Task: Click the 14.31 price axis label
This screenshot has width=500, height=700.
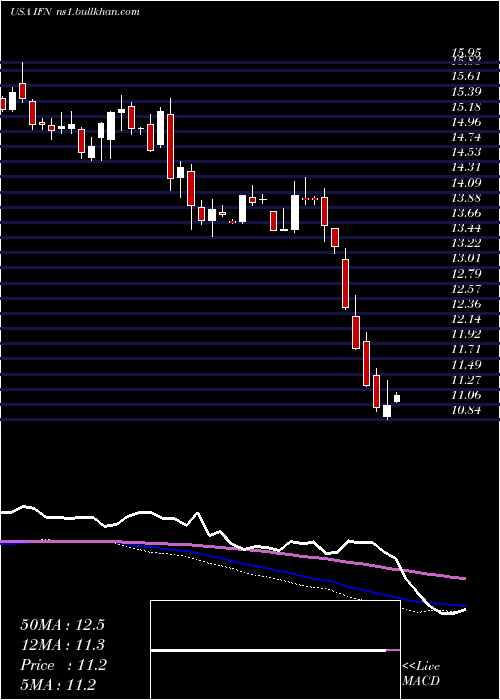Action: (466, 167)
